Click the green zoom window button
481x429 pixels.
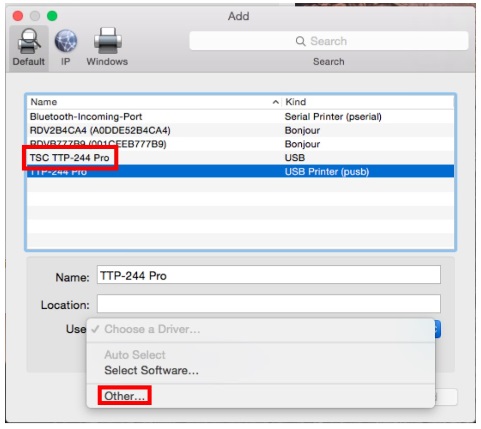tap(52, 16)
